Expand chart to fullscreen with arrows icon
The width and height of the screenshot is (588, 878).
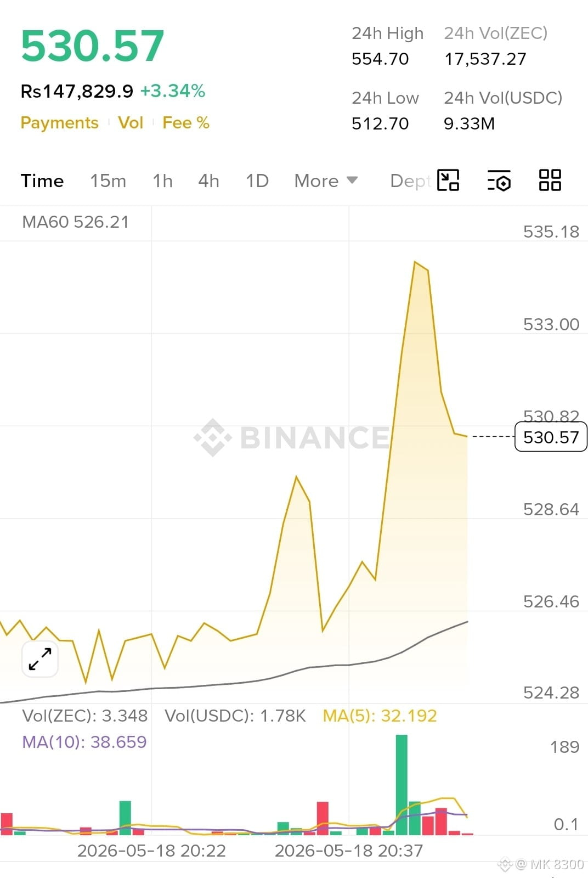(40, 658)
